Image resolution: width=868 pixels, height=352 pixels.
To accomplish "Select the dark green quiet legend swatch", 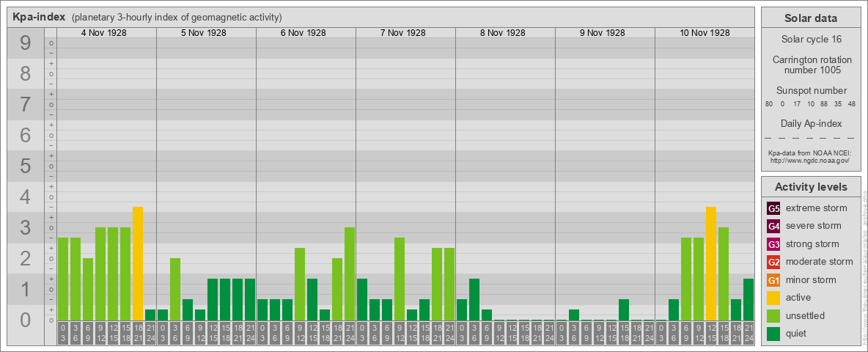I will (x=773, y=334).
